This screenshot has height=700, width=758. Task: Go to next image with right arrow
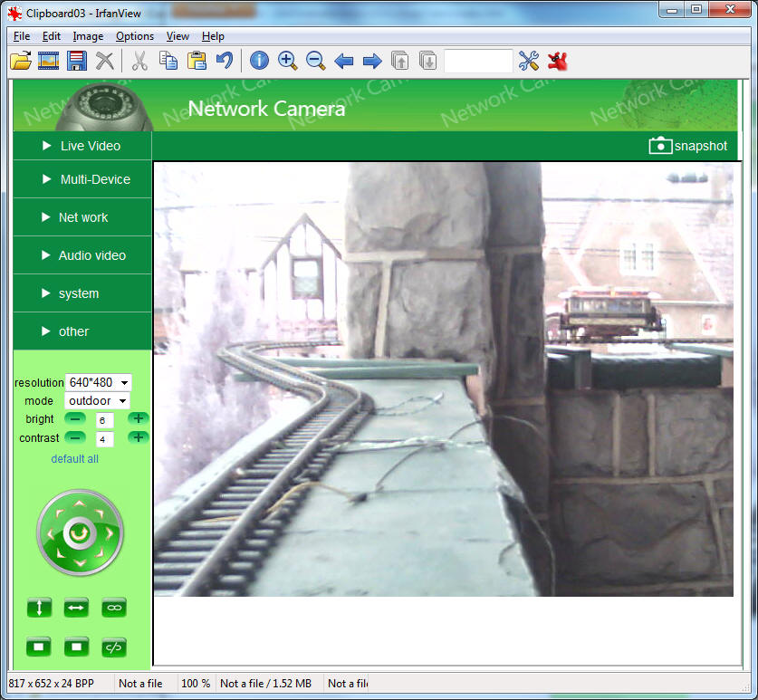[372, 61]
